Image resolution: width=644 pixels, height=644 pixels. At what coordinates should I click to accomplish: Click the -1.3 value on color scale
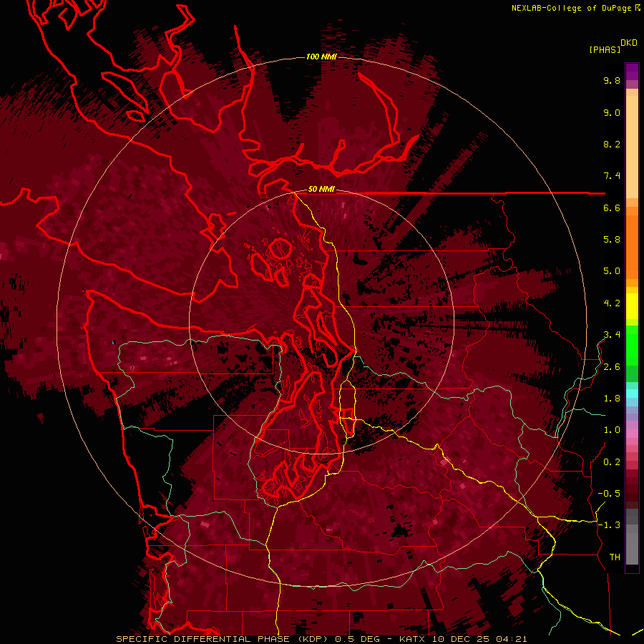click(609, 526)
